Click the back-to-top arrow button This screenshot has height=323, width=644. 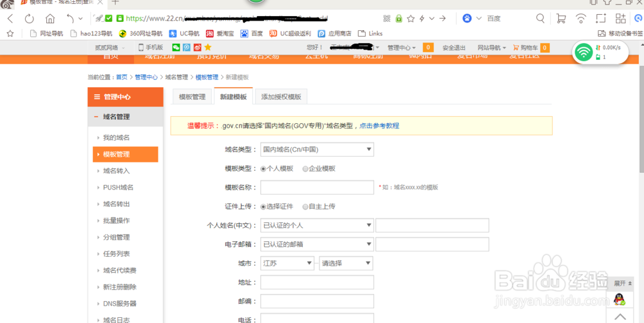pyautogui.click(x=620, y=317)
